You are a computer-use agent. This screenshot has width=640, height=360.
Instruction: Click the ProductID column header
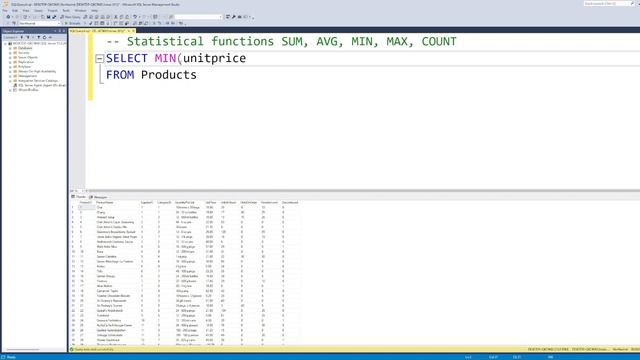click(85, 202)
